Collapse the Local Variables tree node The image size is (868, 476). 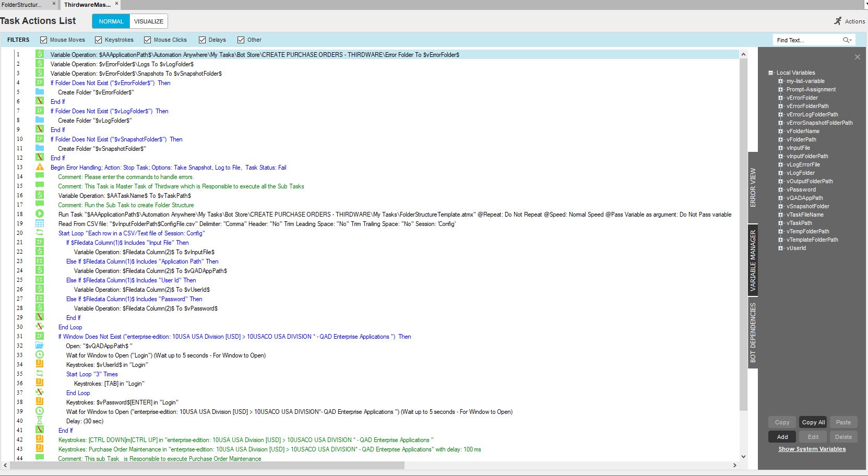coord(770,73)
